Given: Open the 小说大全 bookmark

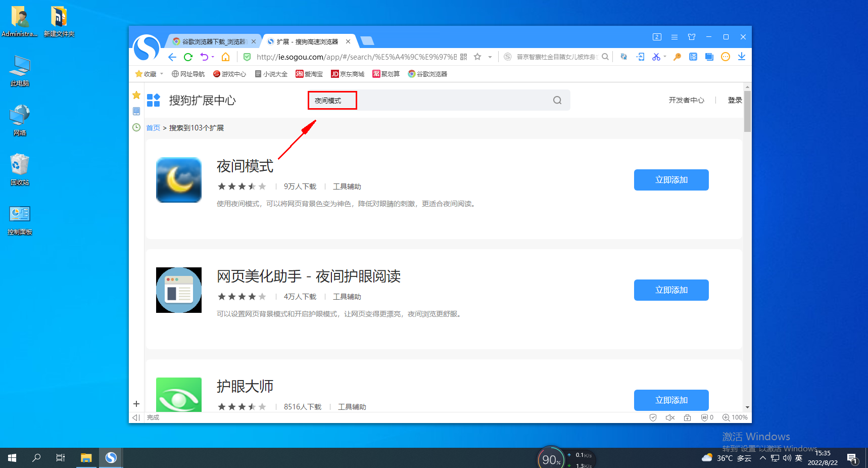Looking at the screenshot, I should coord(271,74).
